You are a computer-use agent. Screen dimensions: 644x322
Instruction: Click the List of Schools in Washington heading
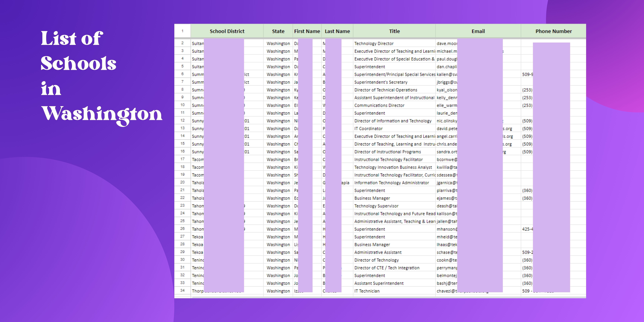click(101, 76)
